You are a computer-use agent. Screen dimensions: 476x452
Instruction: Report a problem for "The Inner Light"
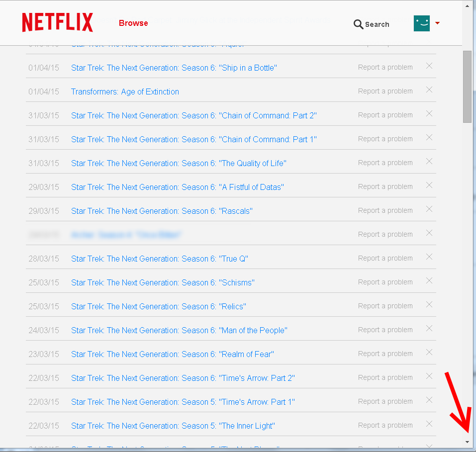point(385,425)
